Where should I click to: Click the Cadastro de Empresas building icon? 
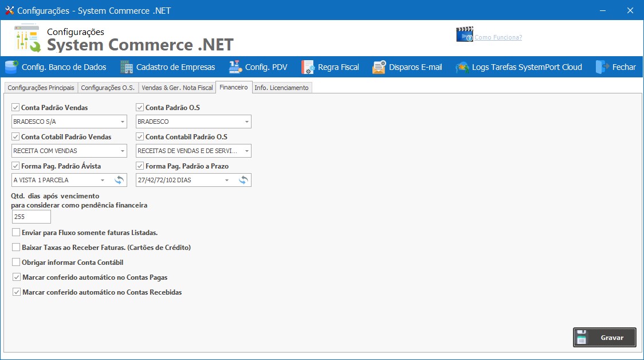point(127,67)
